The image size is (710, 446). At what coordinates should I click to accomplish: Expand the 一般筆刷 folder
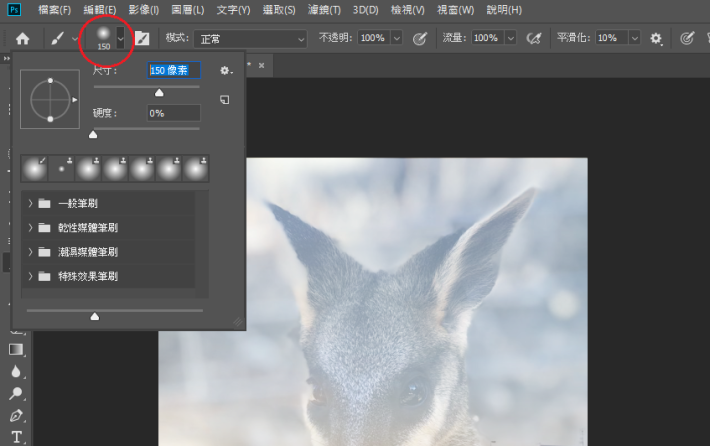tap(30, 203)
